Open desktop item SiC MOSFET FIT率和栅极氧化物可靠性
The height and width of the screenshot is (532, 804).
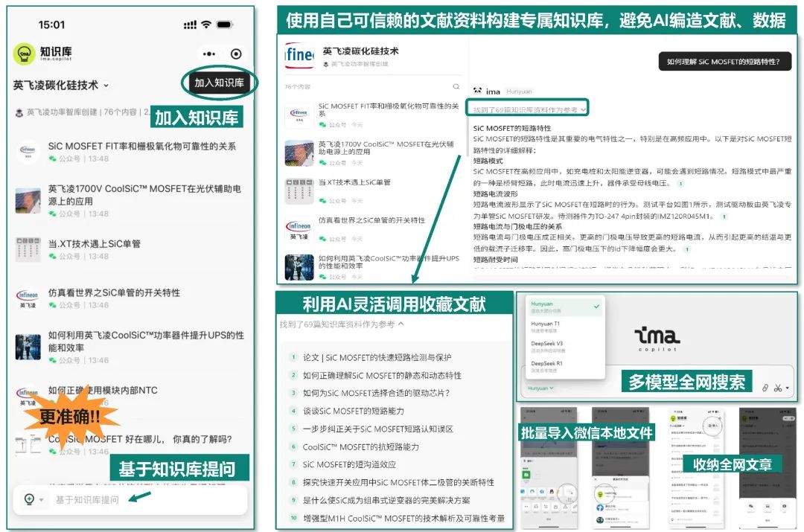pos(388,109)
